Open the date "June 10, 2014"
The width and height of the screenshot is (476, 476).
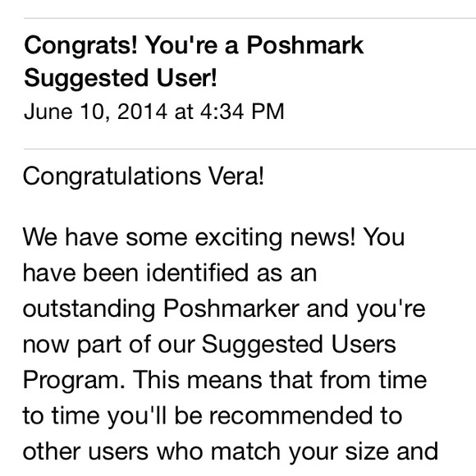95,112
